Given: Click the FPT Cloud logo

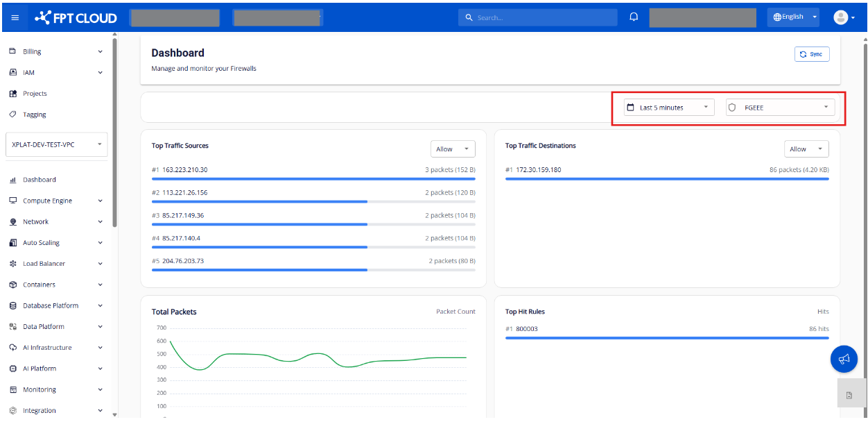Looking at the screenshot, I should point(76,17).
